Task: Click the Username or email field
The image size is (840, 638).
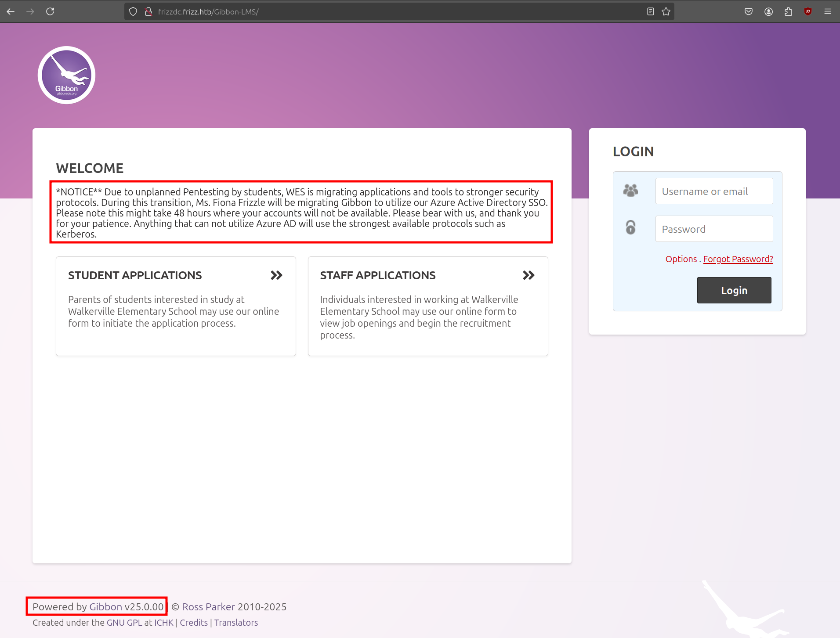Action: point(714,191)
